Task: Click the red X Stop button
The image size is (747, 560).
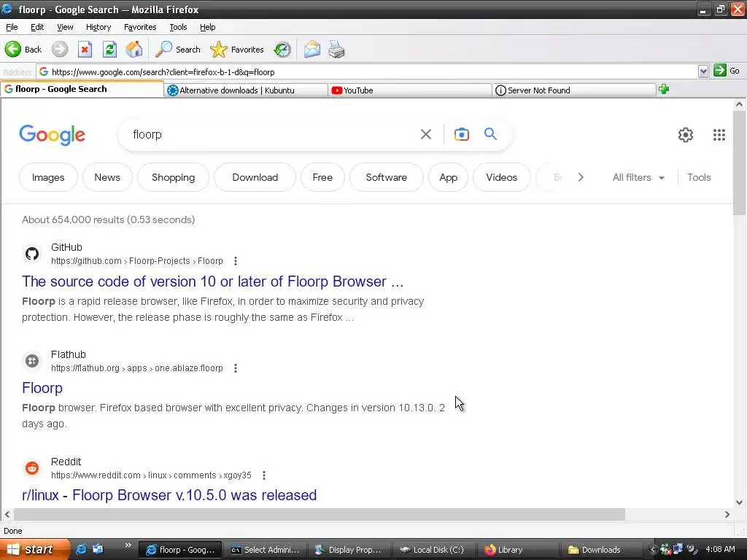Action: 85,49
